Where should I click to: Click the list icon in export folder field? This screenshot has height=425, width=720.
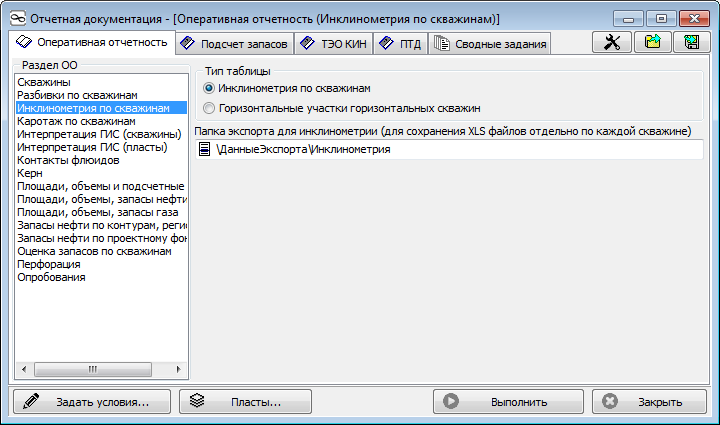coord(204,149)
